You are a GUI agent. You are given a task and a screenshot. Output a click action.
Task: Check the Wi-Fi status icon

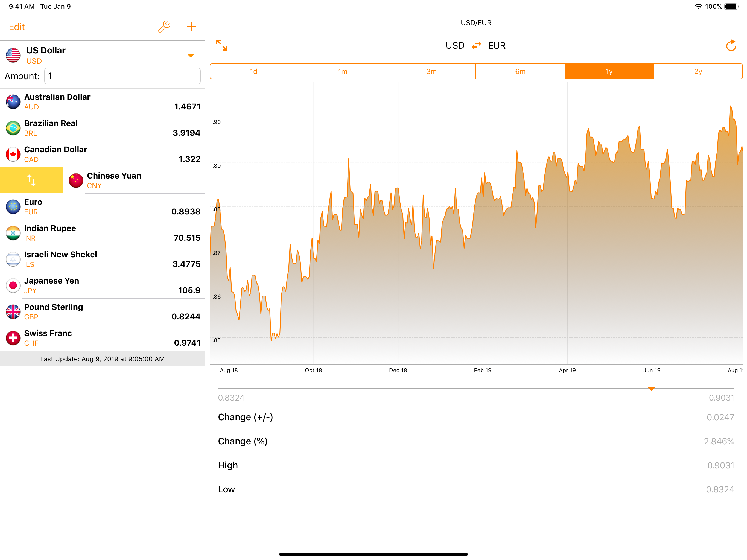tap(698, 6)
